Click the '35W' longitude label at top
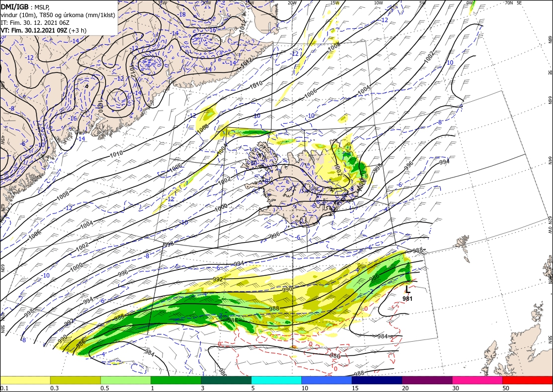The image size is (553, 392). click(163, 2)
